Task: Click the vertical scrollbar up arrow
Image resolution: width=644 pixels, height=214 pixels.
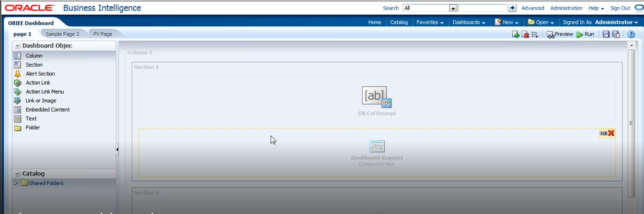Action: (631, 45)
